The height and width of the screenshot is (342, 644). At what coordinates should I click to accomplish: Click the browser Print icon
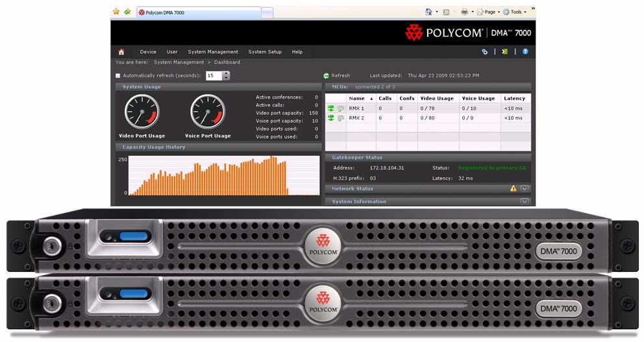[x=465, y=12]
